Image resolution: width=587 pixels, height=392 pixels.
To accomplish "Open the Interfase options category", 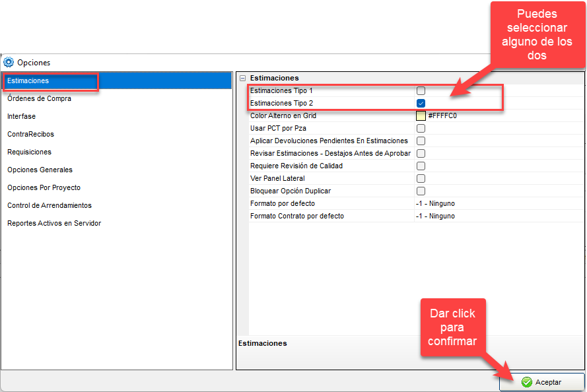I will pos(22,116).
